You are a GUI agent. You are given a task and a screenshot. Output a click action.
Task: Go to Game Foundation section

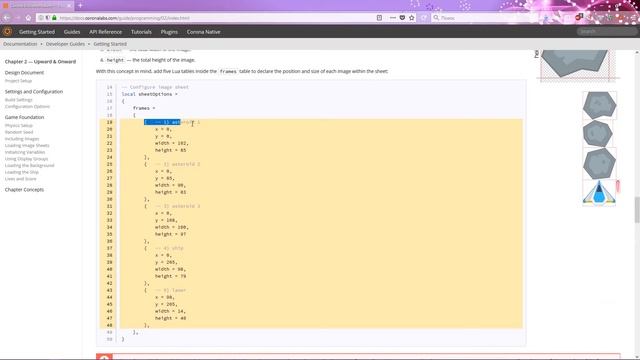tap(24, 117)
